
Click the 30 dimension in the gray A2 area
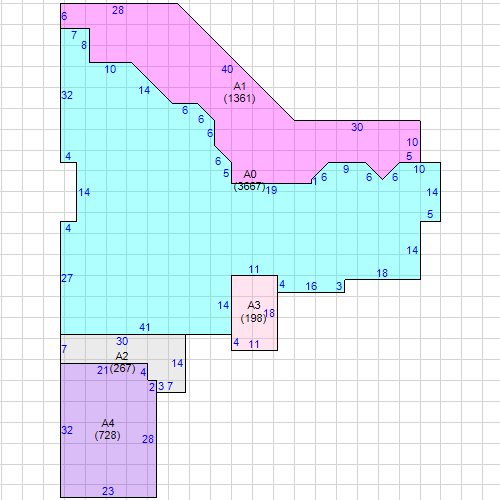pyautogui.click(x=122, y=341)
